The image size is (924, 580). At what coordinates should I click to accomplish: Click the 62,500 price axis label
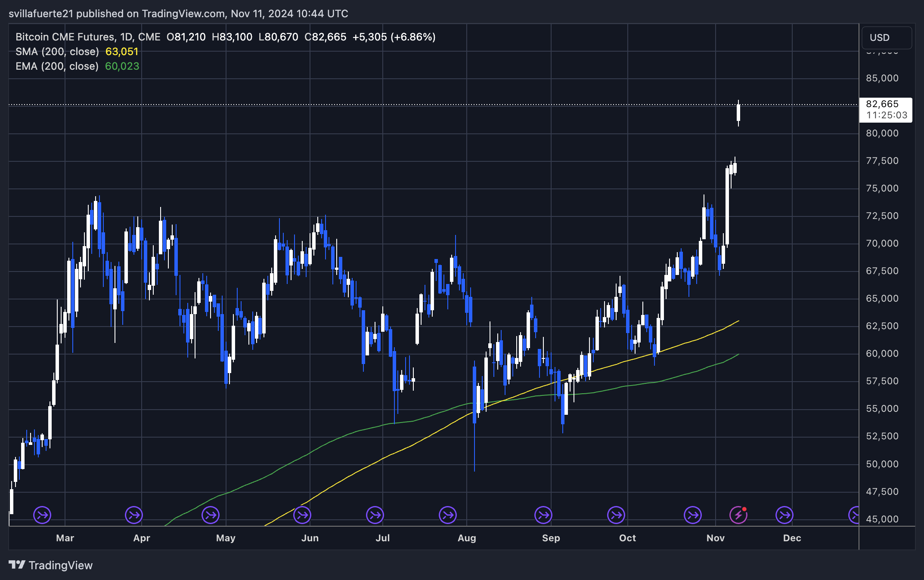click(x=882, y=326)
